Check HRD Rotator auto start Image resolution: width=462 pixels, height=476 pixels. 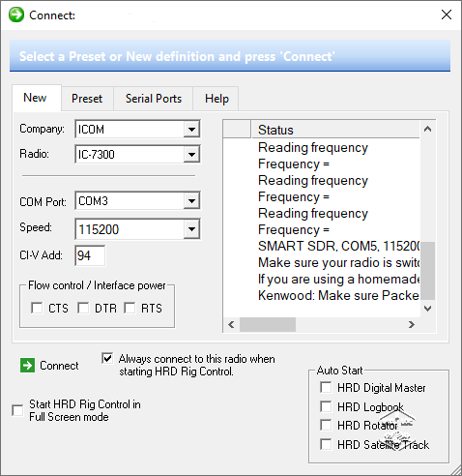326,425
